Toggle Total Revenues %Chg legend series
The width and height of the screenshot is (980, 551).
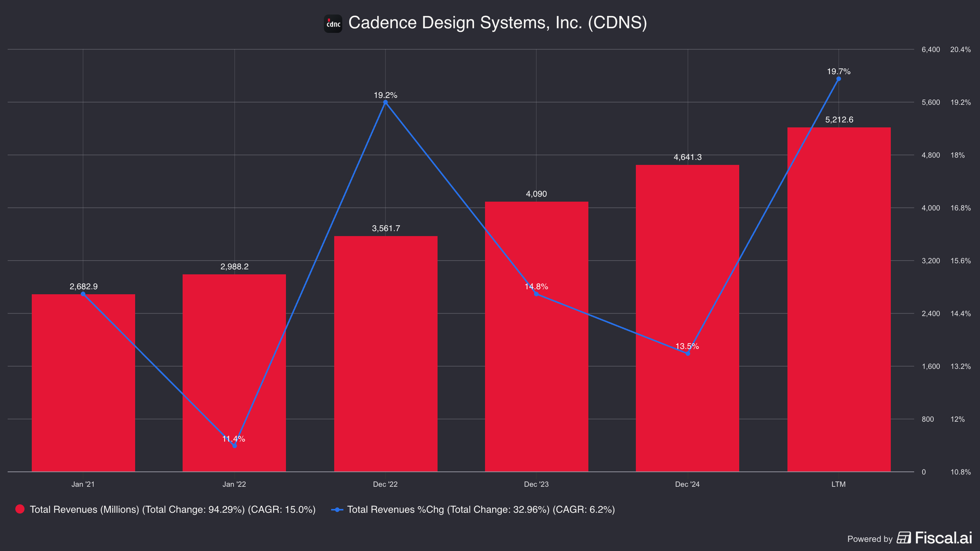coord(481,509)
